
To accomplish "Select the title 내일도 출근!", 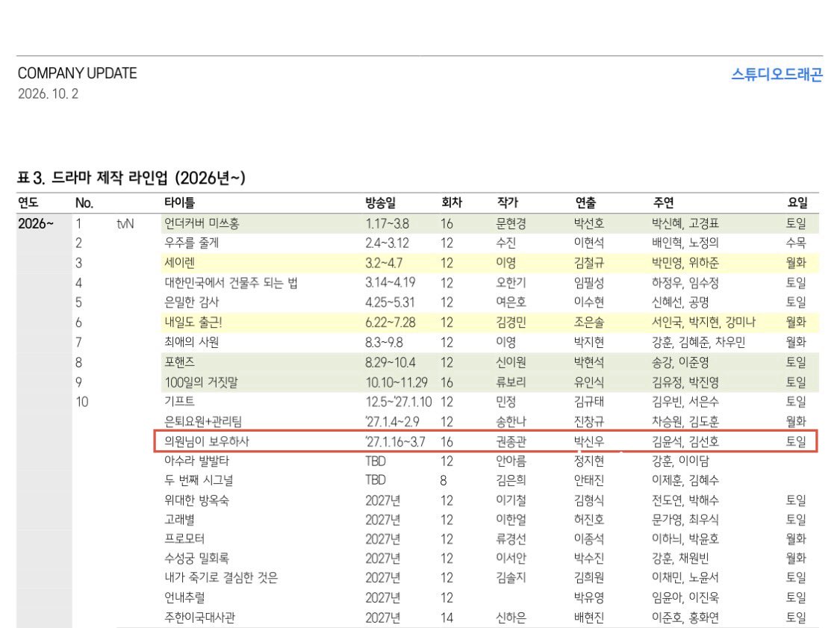I will click(193, 322).
